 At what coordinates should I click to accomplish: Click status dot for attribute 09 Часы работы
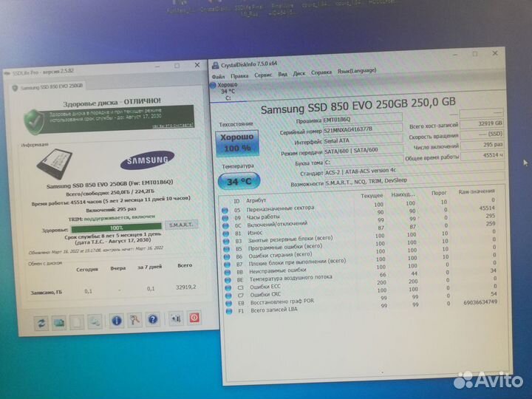point(225,218)
